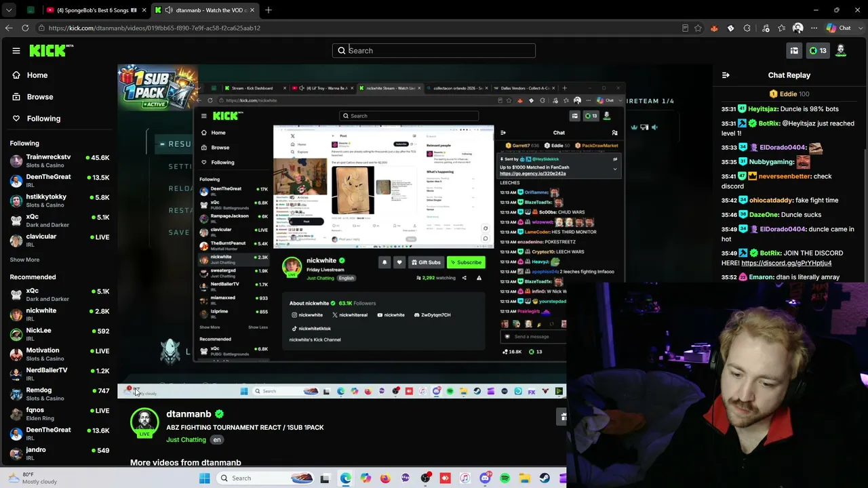Open the Favorites list icon
The height and width of the screenshot is (488, 868).
[782, 28]
